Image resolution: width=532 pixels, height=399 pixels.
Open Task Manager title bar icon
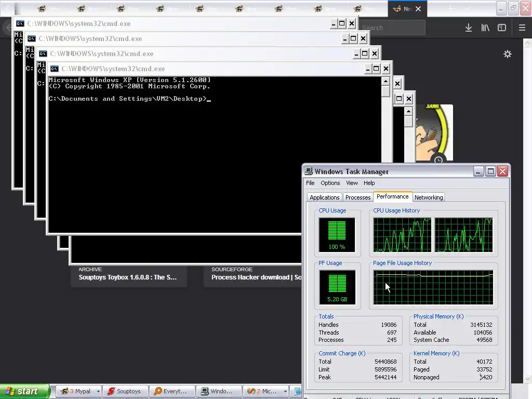coord(309,171)
